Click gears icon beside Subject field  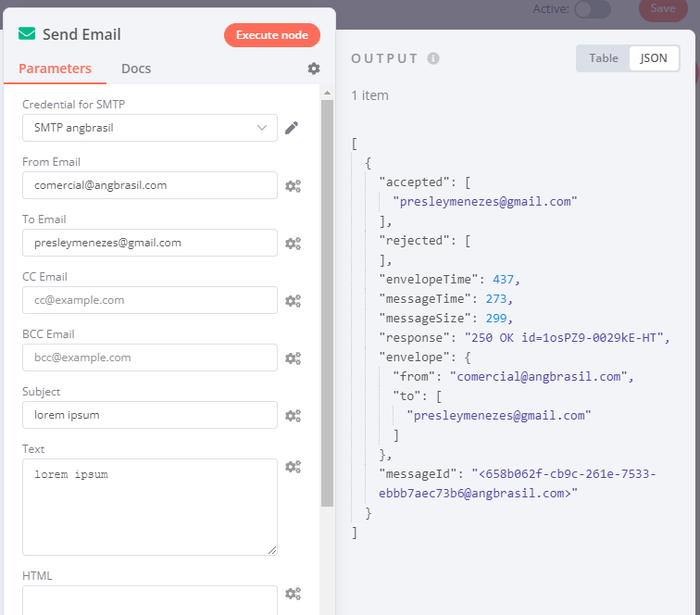tap(293, 415)
